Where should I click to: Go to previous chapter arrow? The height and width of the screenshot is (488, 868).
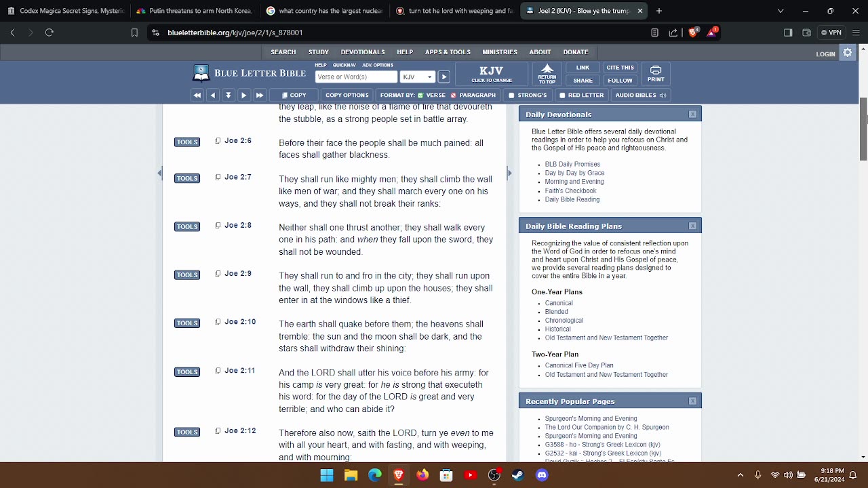pos(213,96)
